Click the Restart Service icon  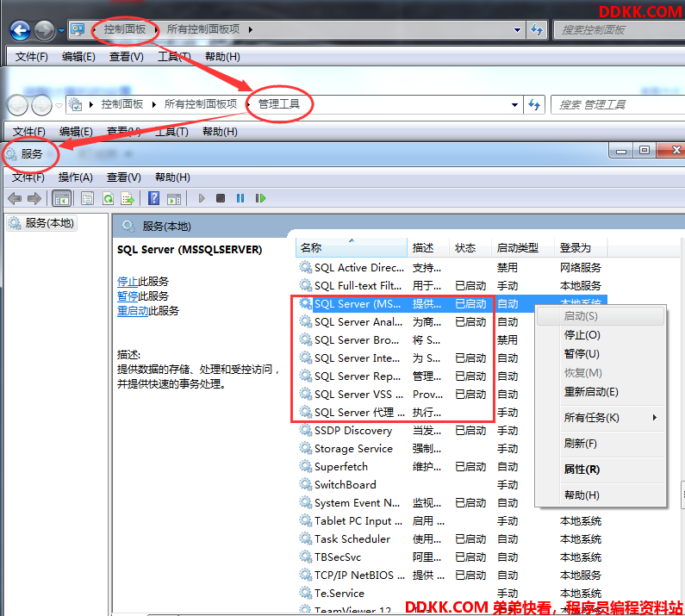(x=260, y=198)
